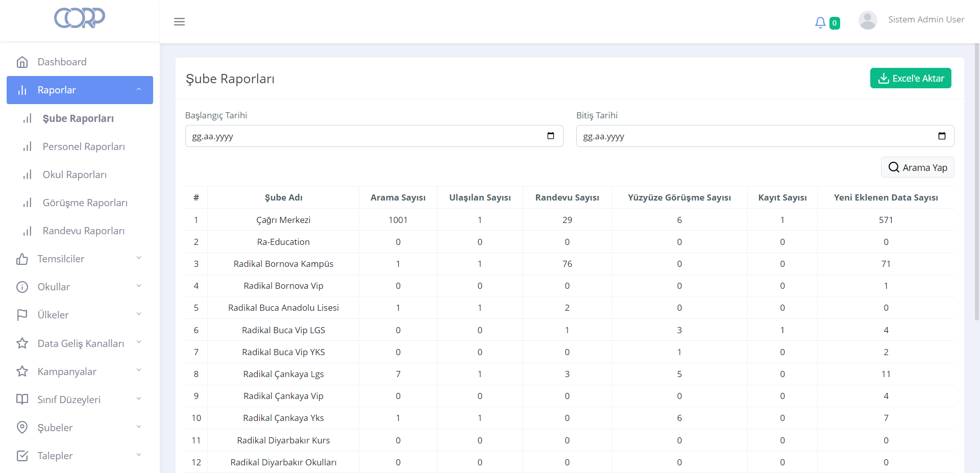The image size is (980, 473).
Task: Open the notifications bell icon
Action: coord(820,22)
